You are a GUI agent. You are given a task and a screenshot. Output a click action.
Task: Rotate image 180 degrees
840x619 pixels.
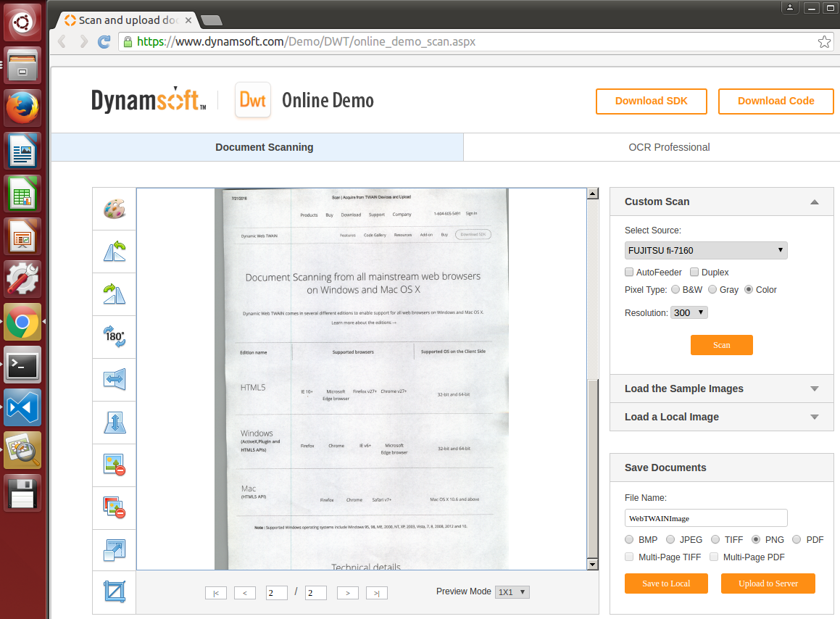114,337
